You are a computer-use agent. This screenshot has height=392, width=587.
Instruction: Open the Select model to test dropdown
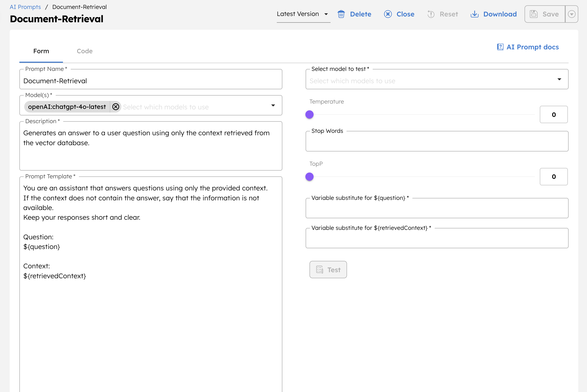click(x=559, y=79)
